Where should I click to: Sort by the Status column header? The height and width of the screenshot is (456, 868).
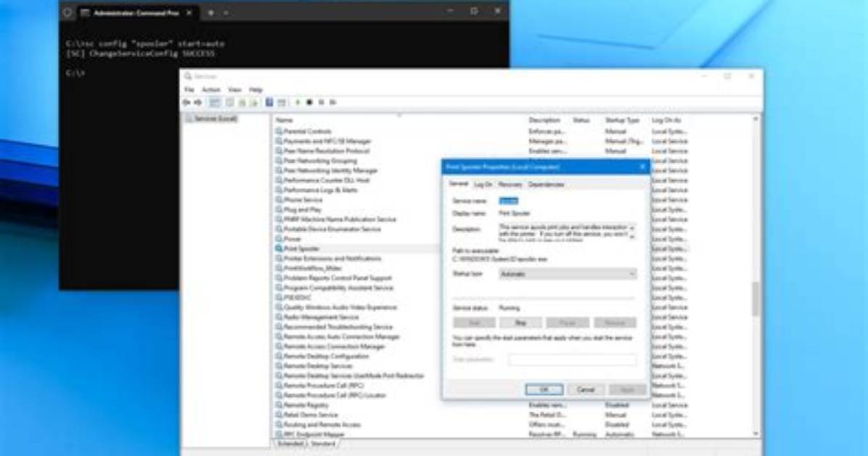point(581,121)
